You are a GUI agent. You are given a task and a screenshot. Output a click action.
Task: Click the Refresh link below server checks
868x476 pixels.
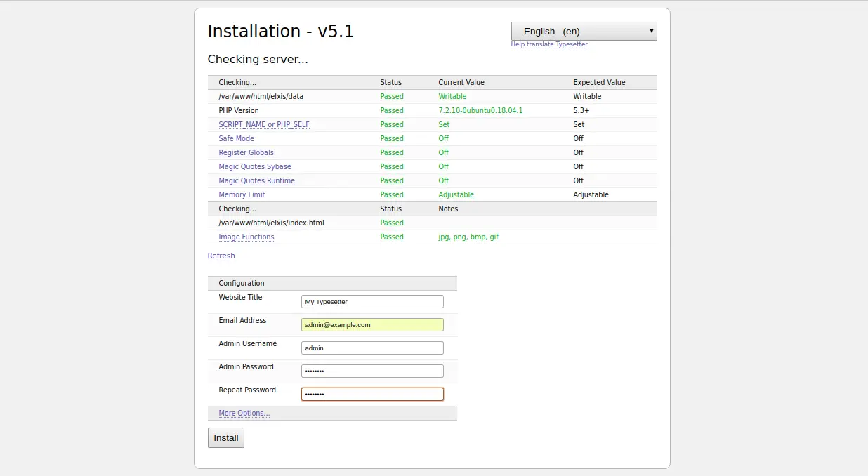[x=221, y=256]
